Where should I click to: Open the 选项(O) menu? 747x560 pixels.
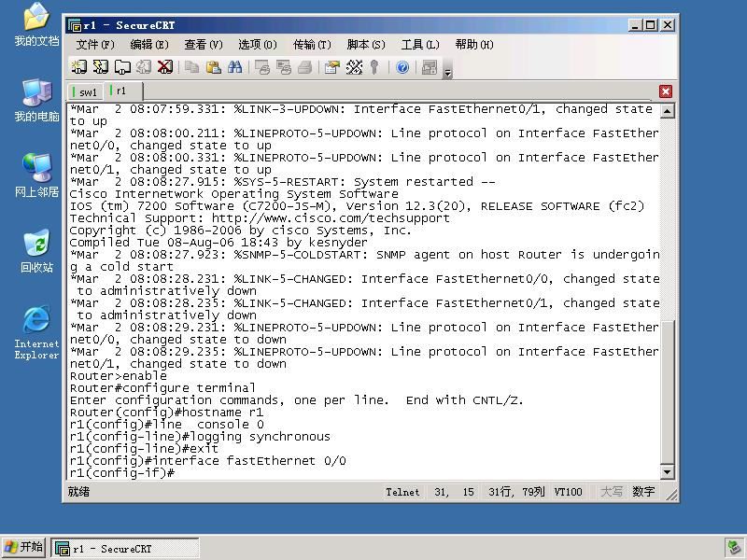258,45
